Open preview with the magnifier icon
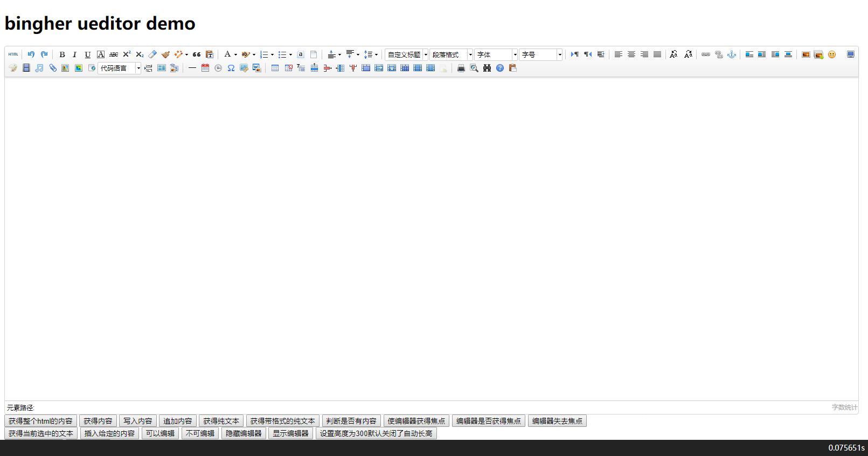The height and width of the screenshot is (456, 868). (474, 68)
